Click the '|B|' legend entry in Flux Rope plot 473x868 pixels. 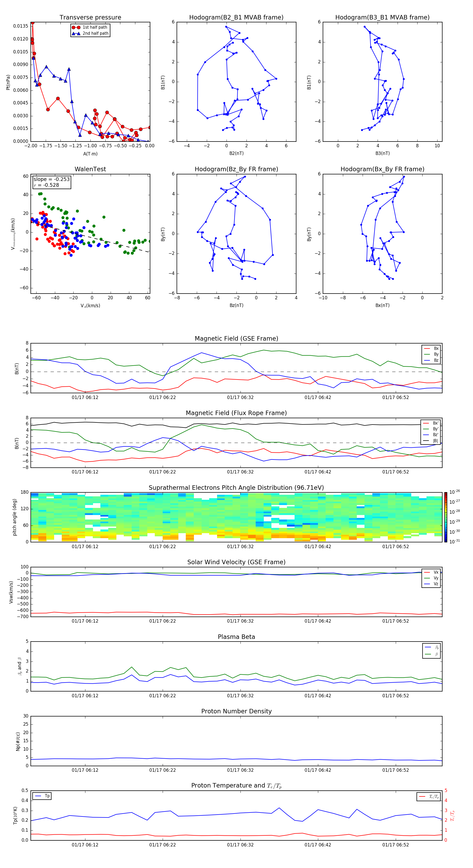(431, 441)
